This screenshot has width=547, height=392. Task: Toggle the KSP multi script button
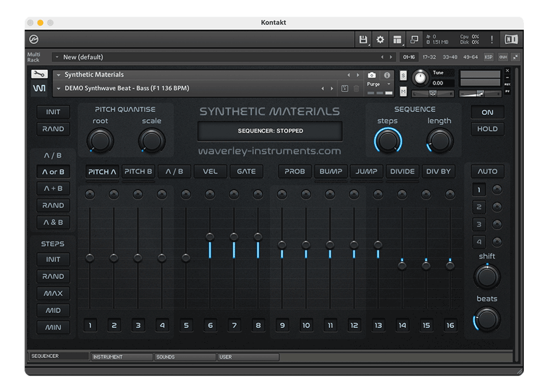click(x=489, y=57)
